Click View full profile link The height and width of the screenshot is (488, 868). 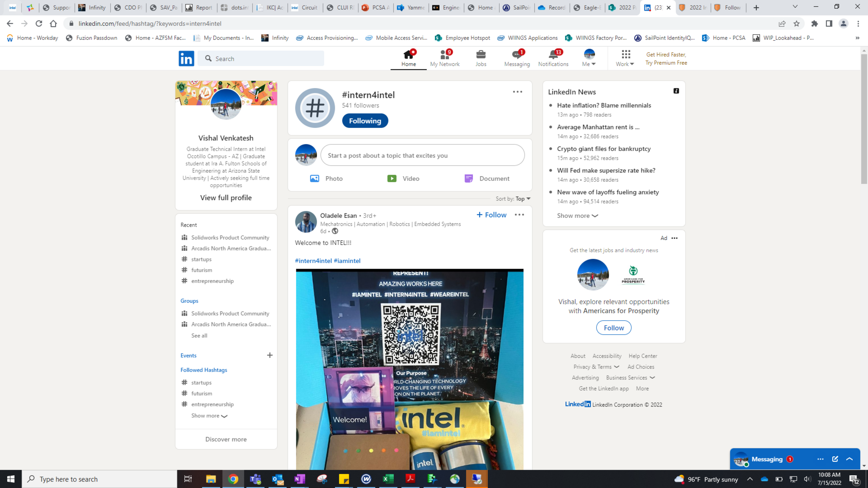pyautogui.click(x=226, y=198)
